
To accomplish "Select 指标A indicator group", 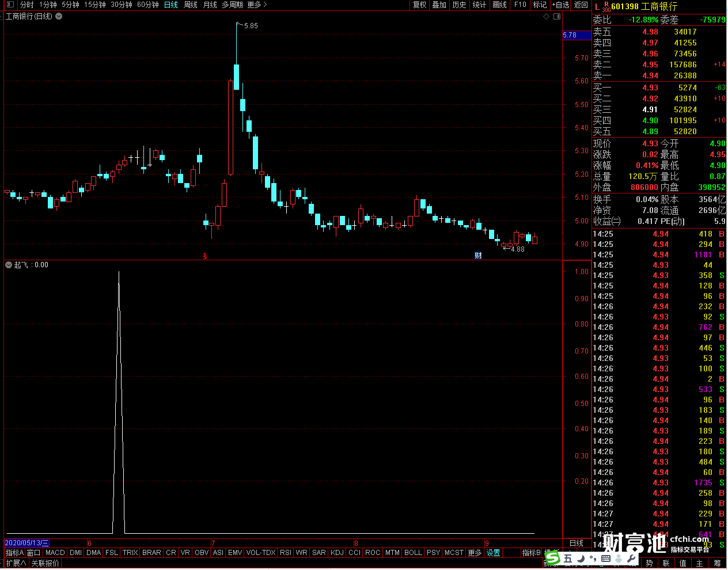I will coord(14,553).
